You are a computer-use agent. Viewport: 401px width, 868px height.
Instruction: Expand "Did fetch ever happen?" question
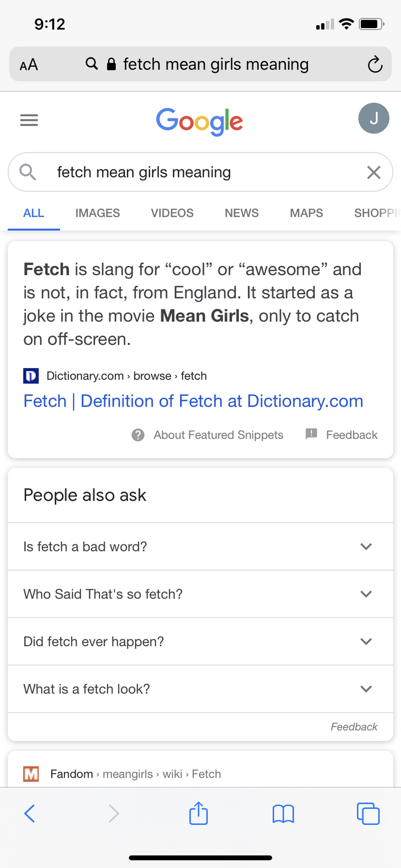point(200,641)
